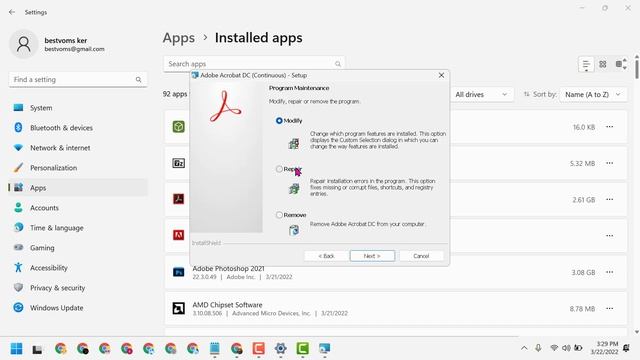The width and height of the screenshot is (640, 360).
Task: Open the Sort by Name dropdown
Action: [593, 95]
